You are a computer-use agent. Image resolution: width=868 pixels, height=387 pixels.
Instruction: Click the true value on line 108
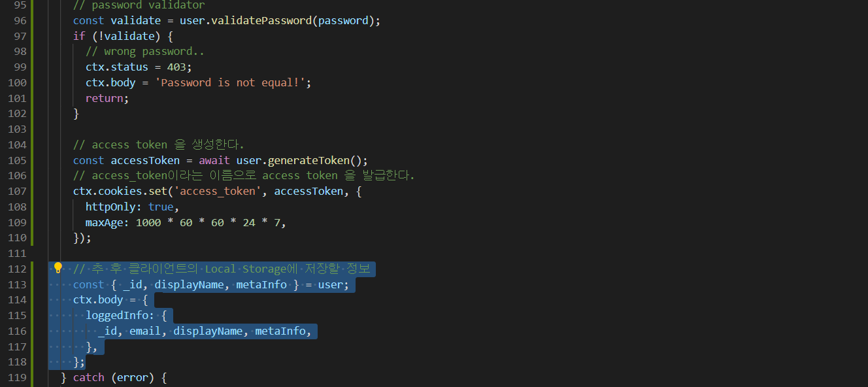click(x=161, y=207)
